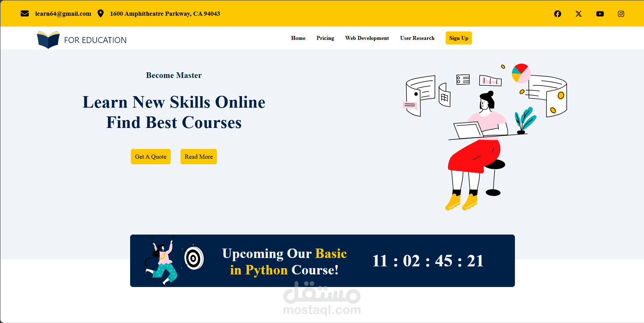Click the Sign Up button
644x323 pixels.
(459, 38)
